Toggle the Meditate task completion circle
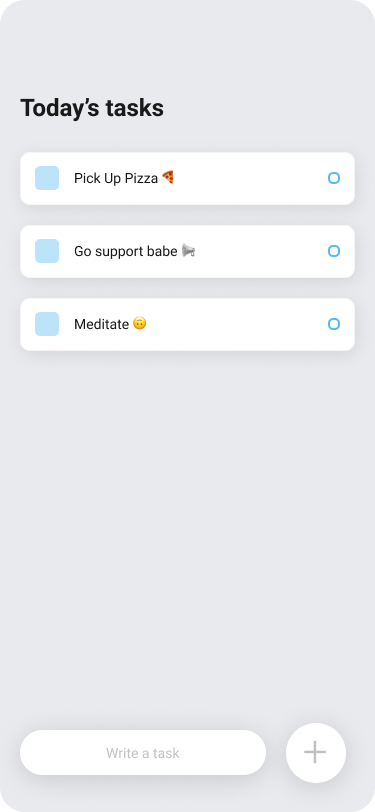Viewport: 375px width, 812px height. click(334, 324)
